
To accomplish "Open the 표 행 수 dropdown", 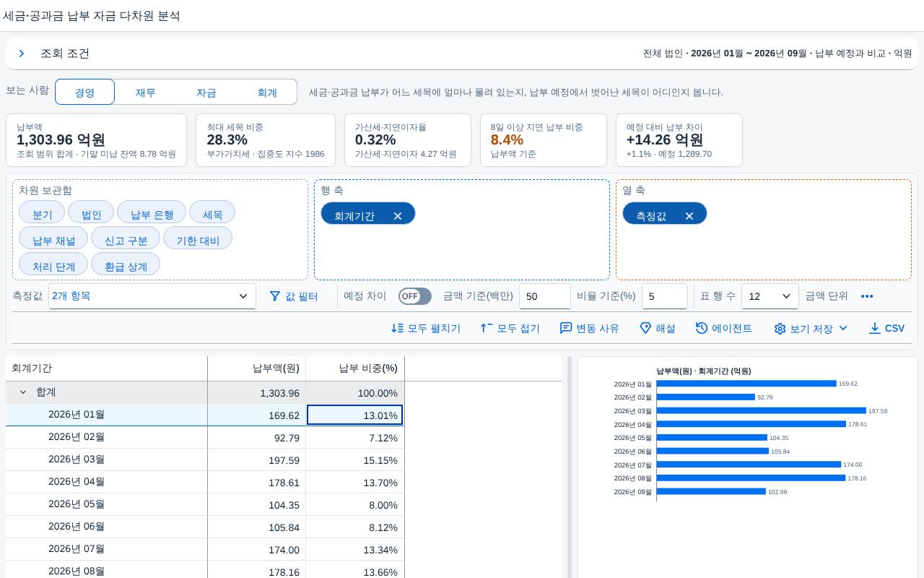I will coord(770,296).
